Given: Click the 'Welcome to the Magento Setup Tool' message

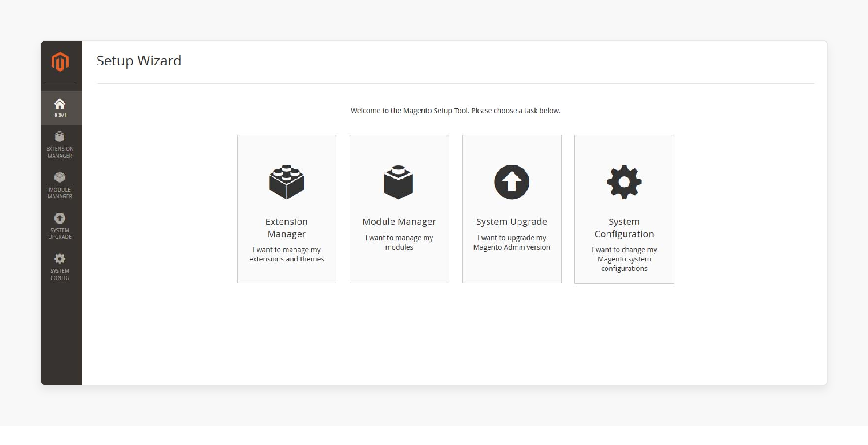Looking at the screenshot, I should (x=455, y=111).
